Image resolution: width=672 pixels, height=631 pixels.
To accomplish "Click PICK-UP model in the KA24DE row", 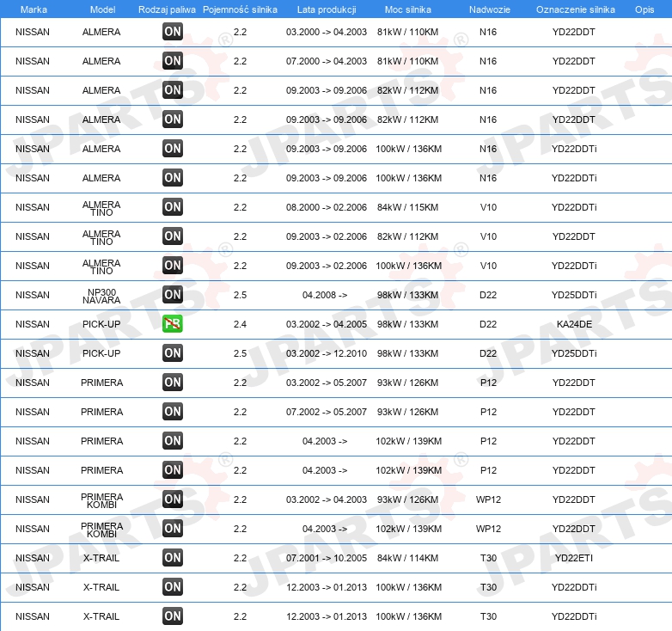I will pyautogui.click(x=101, y=324).
